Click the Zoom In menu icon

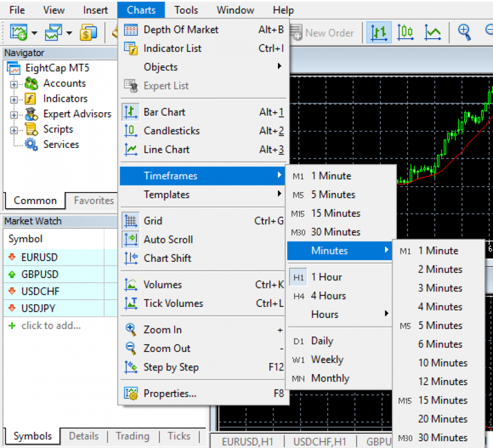pos(131,330)
